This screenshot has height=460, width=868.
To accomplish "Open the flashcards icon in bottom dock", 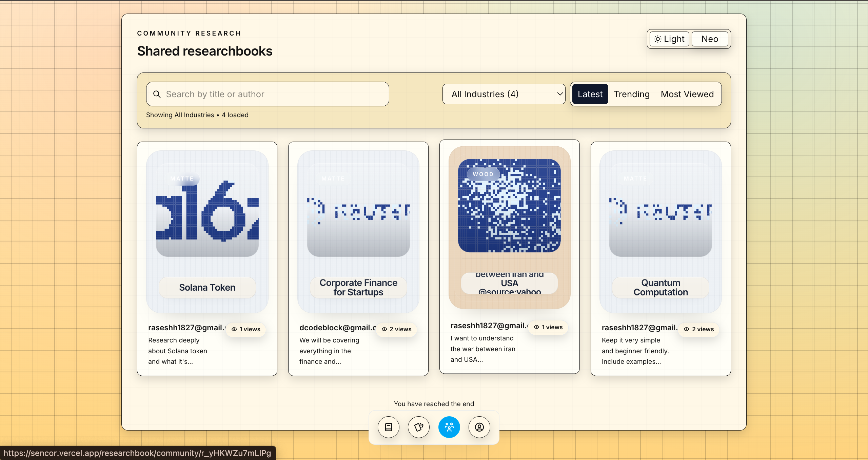I will [x=419, y=427].
